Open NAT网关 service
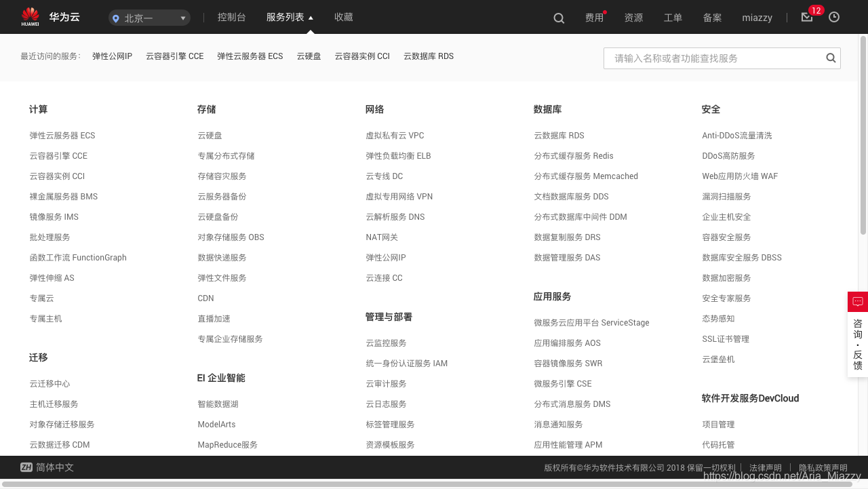The height and width of the screenshot is (489, 868). (382, 237)
